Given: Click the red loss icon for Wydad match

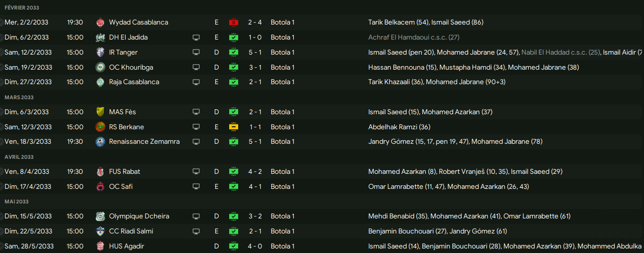Looking at the screenshot, I should click(x=234, y=22).
